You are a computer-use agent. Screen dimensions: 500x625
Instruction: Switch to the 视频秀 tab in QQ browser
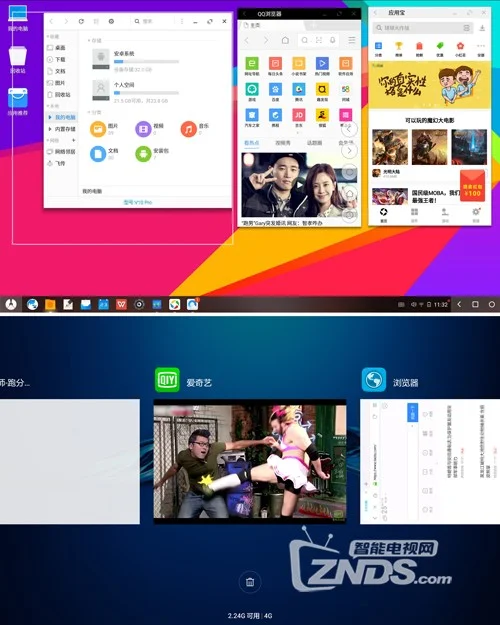coord(283,143)
